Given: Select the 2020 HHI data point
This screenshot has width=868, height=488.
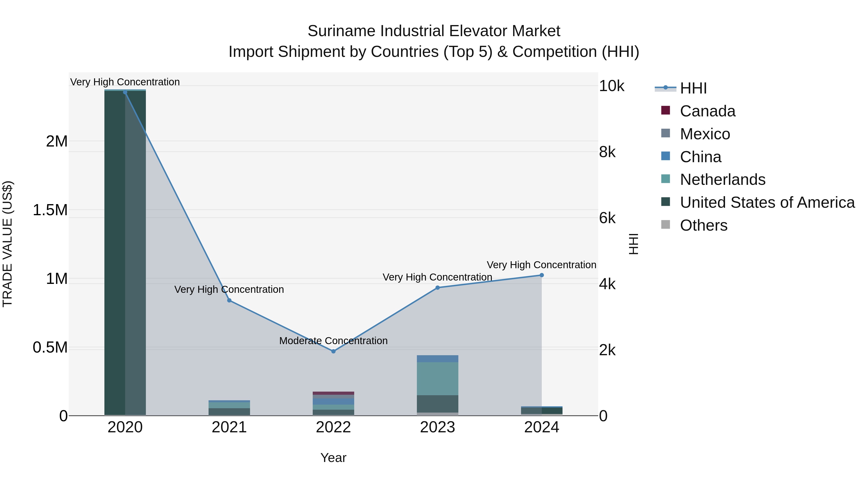Looking at the screenshot, I should click(x=125, y=92).
